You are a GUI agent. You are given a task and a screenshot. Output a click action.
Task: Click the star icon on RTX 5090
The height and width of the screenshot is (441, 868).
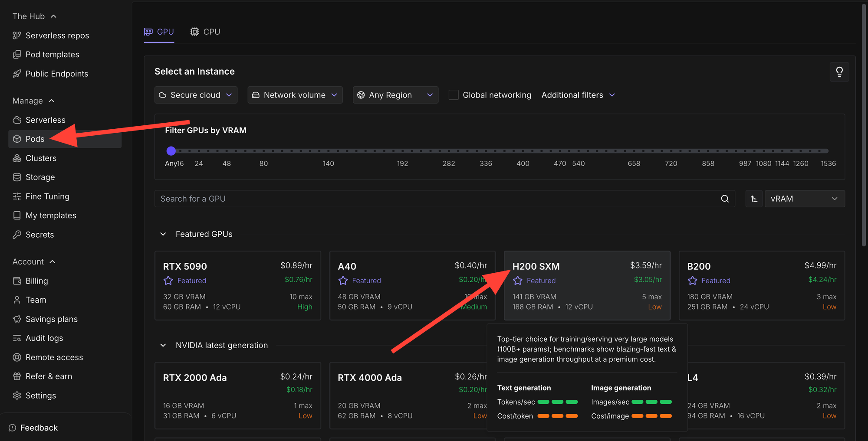pos(168,281)
